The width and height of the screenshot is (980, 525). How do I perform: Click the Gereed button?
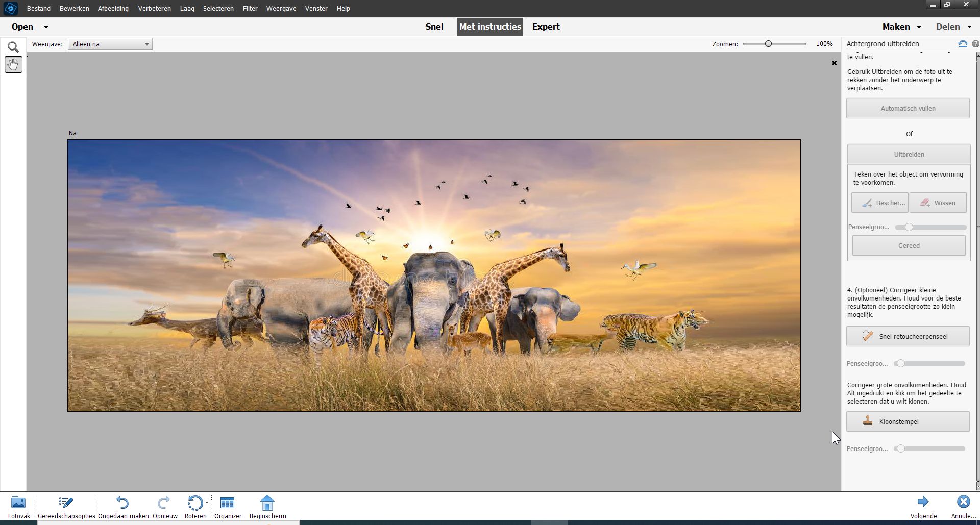click(909, 245)
